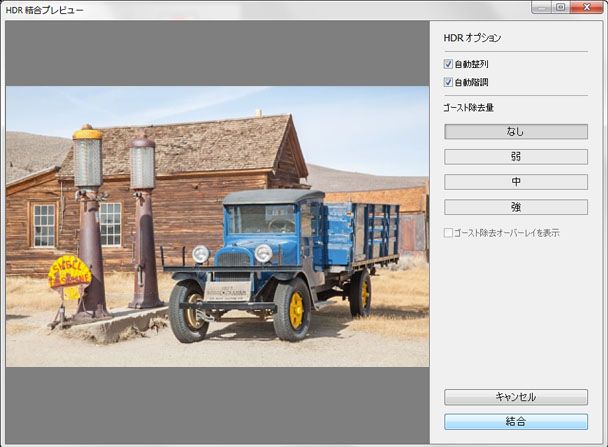The height and width of the screenshot is (447, 608).
Task: Select 弱 deghost amount
Action: tap(516, 157)
